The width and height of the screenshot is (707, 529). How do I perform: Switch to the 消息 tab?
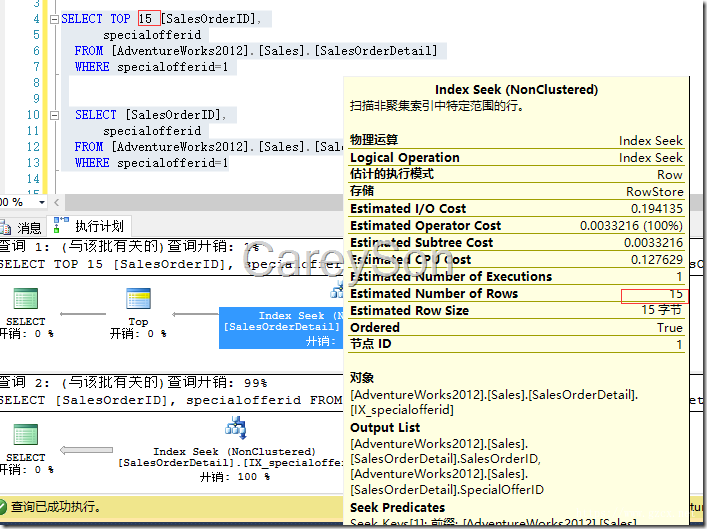coord(22,227)
